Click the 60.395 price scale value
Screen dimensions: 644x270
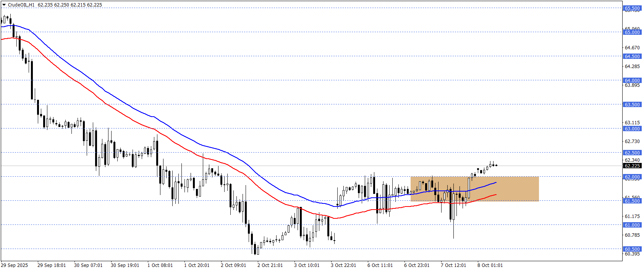632,254
